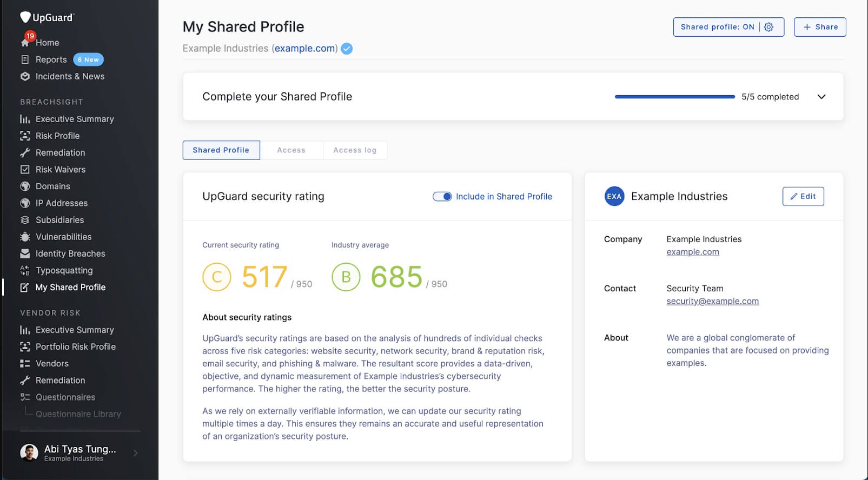868x480 pixels.
Task: Open Incidents & News page
Action: pyautogui.click(x=70, y=76)
